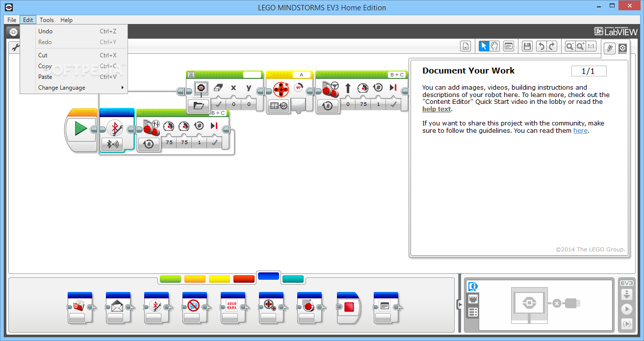Click the Display block file name field
This screenshot has width=644, height=341.
click(x=252, y=74)
